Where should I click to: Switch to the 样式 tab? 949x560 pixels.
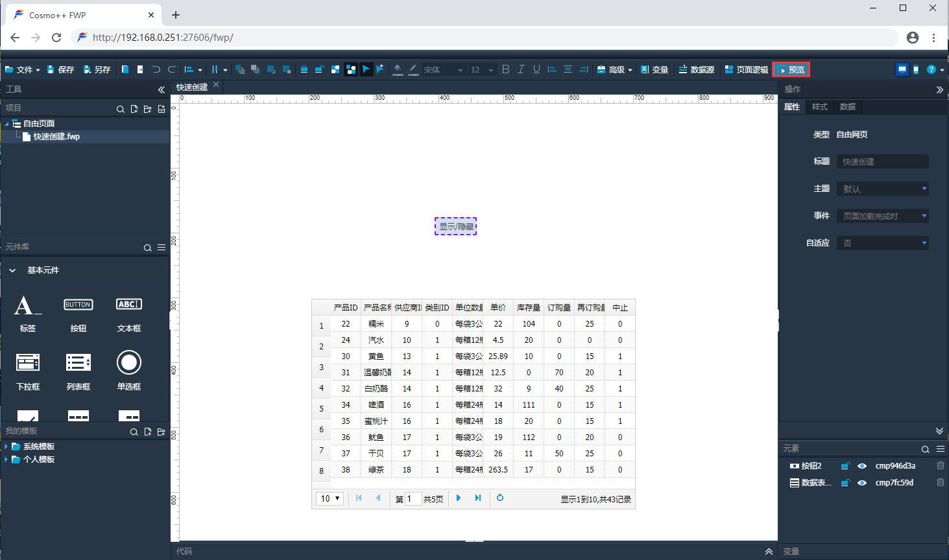pyautogui.click(x=820, y=107)
